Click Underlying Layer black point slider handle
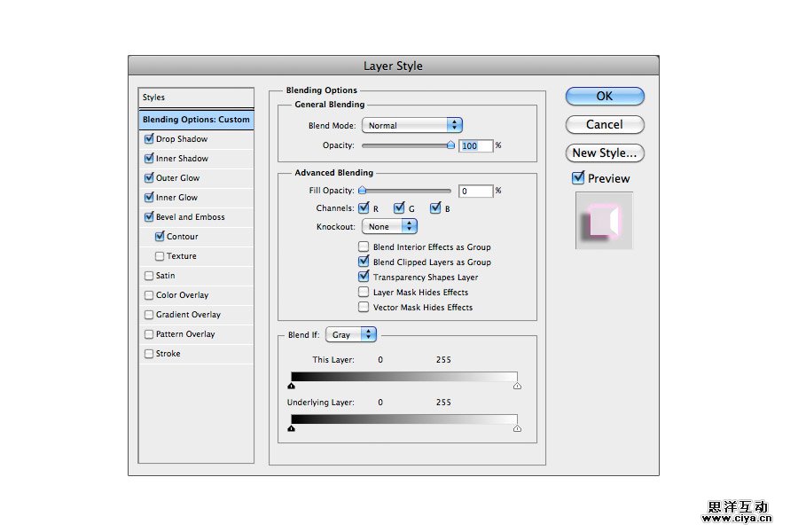Image resolution: width=798 pixels, height=532 pixels. coord(291,428)
